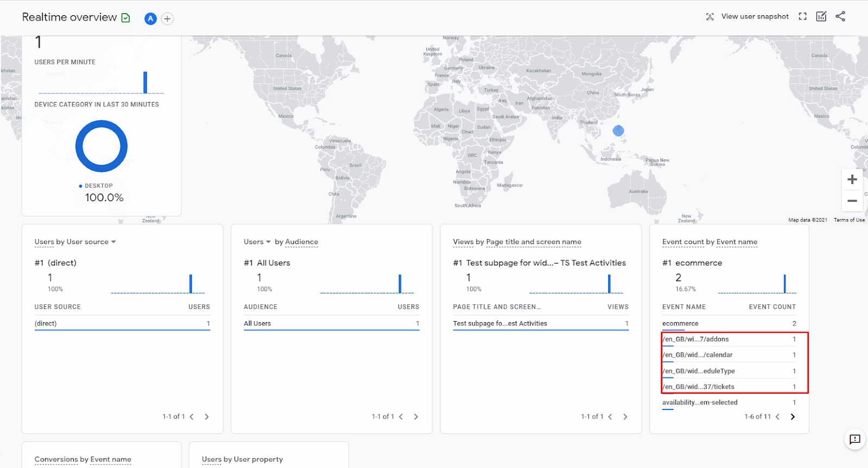Click the 'Conversions by Event name' card title
868x468 pixels.
[x=83, y=459]
